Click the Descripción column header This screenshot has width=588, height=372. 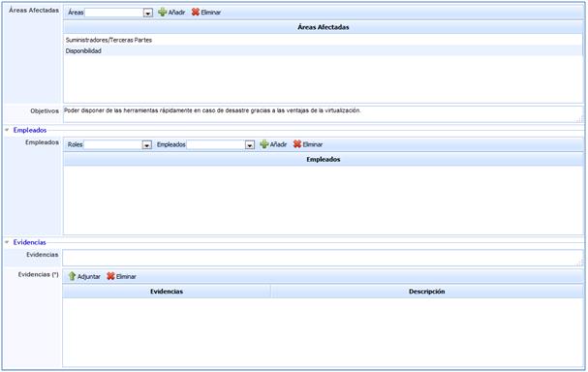coord(427,292)
